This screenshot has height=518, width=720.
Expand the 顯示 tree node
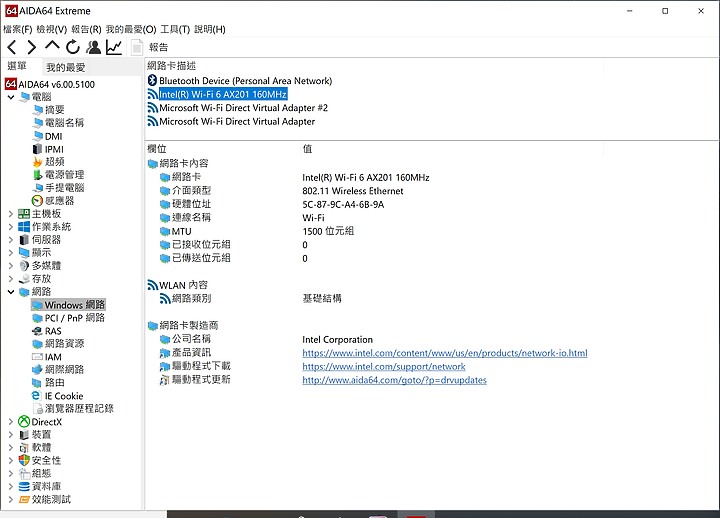(11, 253)
